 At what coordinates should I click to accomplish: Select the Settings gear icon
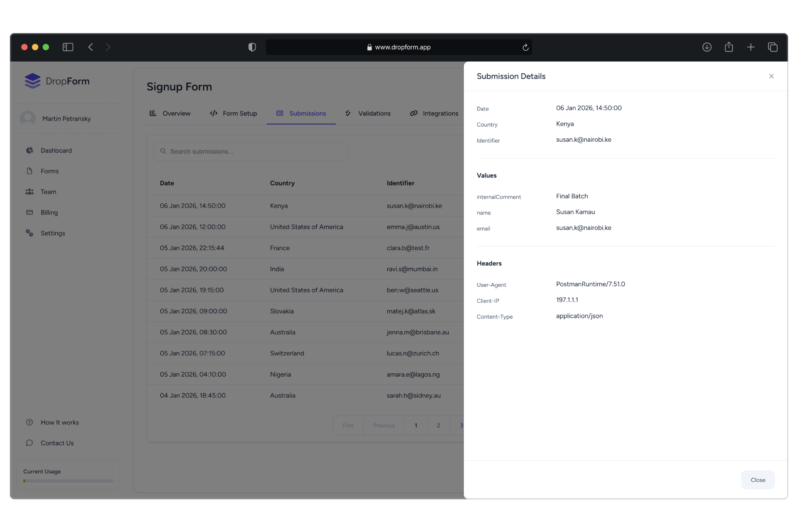[30, 233]
